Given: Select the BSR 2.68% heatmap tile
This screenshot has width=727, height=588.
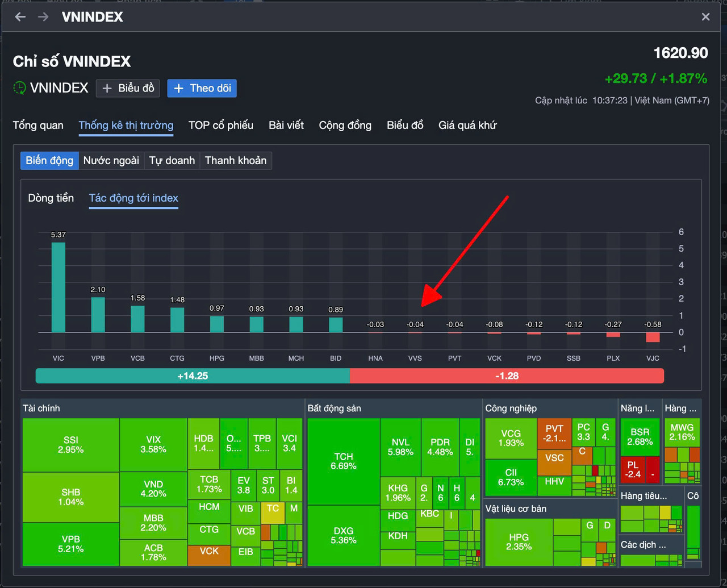Looking at the screenshot, I should (640, 437).
